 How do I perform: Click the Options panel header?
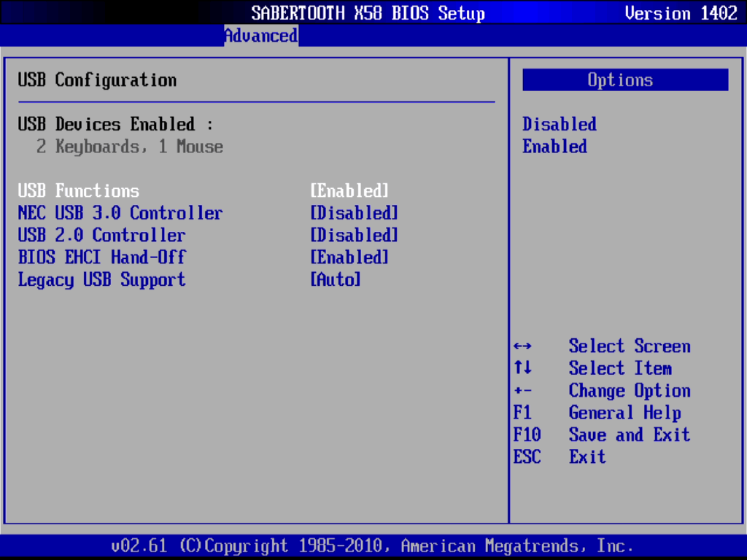[625, 79]
